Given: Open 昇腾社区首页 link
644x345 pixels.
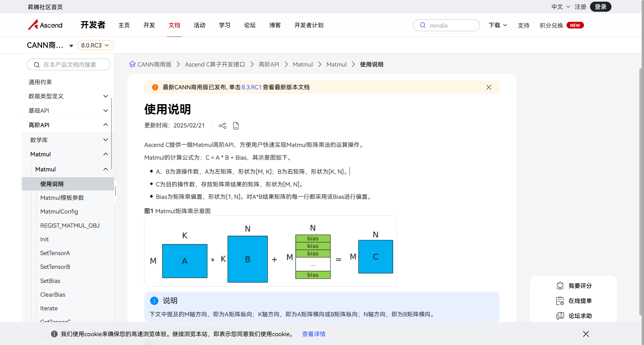Looking at the screenshot, I should pyautogui.click(x=45, y=7).
